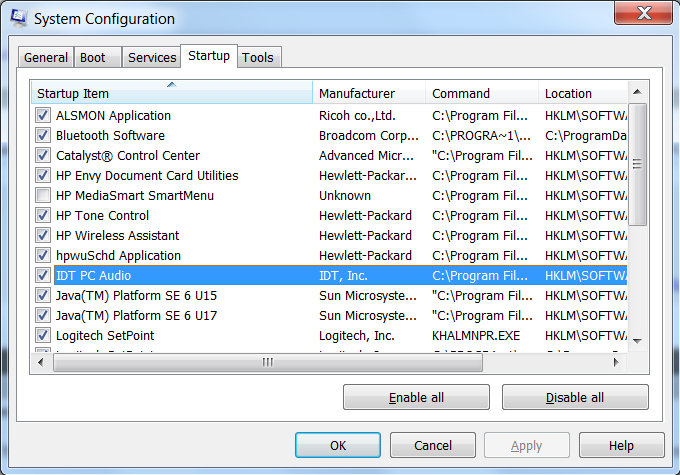This screenshot has width=680, height=475.
Task: Sort by Startup Item column header
Action: click(172, 93)
